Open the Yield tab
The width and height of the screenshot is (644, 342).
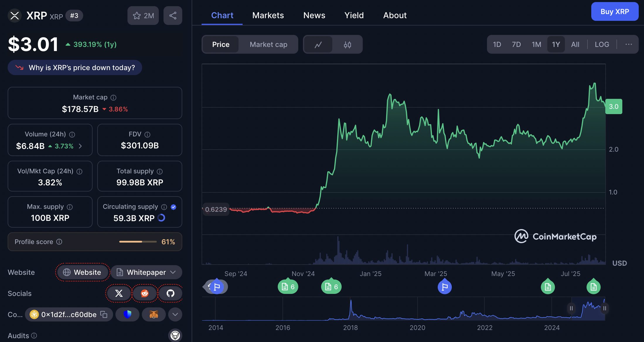point(354,15)
